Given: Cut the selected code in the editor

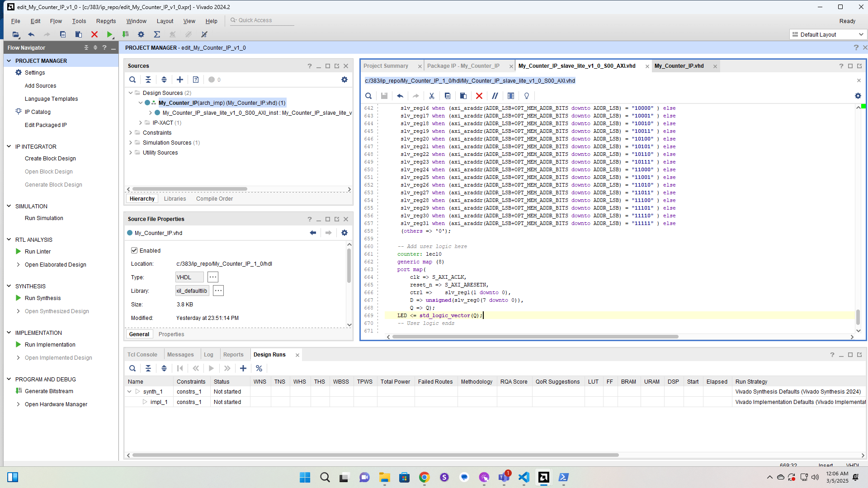Looking at the screenshot, I should point(432,96).
